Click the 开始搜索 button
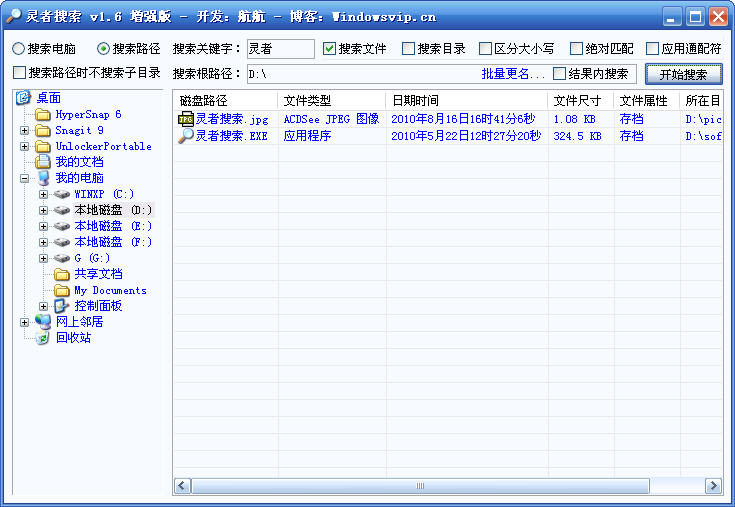The image size is (735, 507). click(683, 75)
